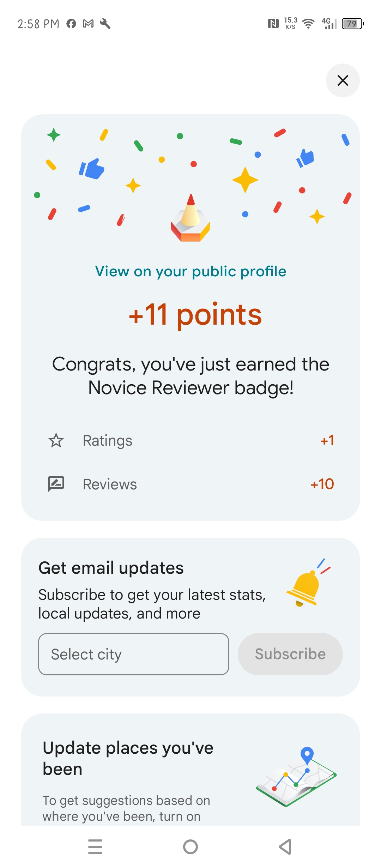The image size is (381, 868).
Task: Tap the Novice Reviewer badge icon
Action: tap(190, 219)
